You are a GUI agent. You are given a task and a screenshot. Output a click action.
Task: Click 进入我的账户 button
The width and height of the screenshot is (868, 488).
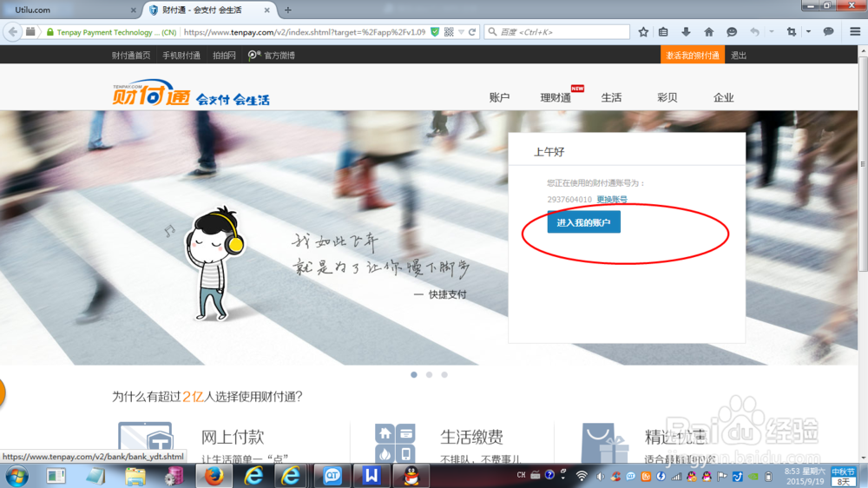pyautogui.click(x=584, y=222)
